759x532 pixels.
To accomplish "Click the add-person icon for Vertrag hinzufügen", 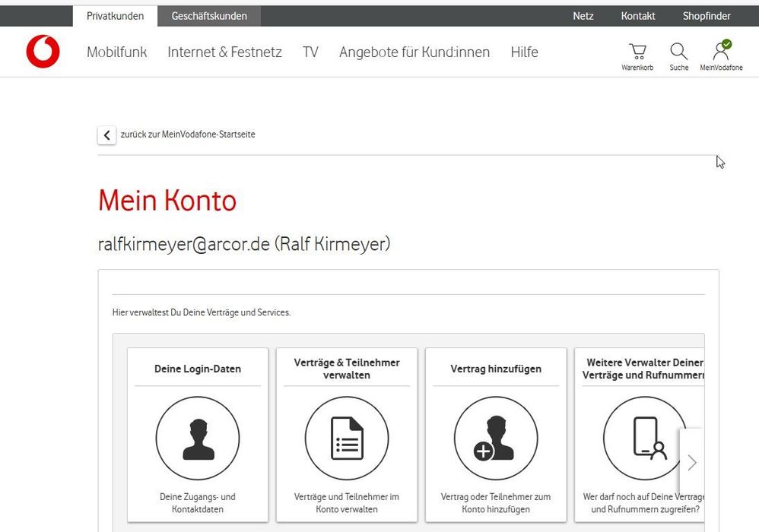I will [x=496, y=439].
